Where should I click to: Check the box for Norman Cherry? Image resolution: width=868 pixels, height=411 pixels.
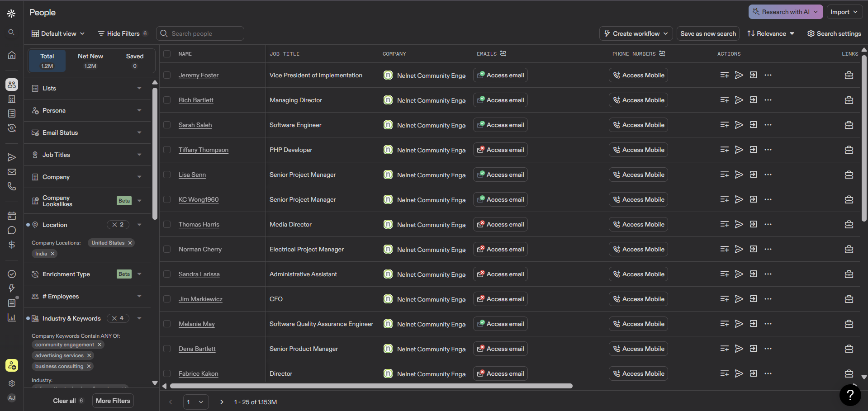point(167,249)
